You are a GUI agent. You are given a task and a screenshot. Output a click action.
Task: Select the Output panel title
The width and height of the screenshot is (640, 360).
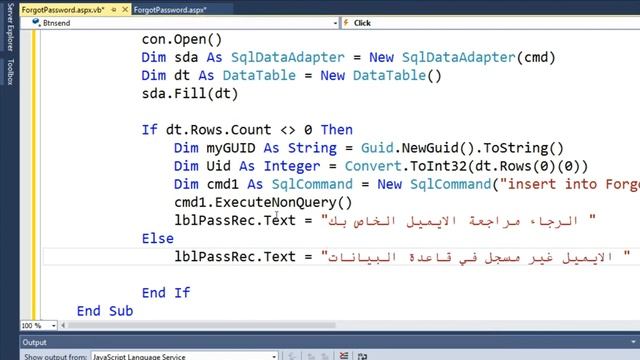[x=34, y=342]
